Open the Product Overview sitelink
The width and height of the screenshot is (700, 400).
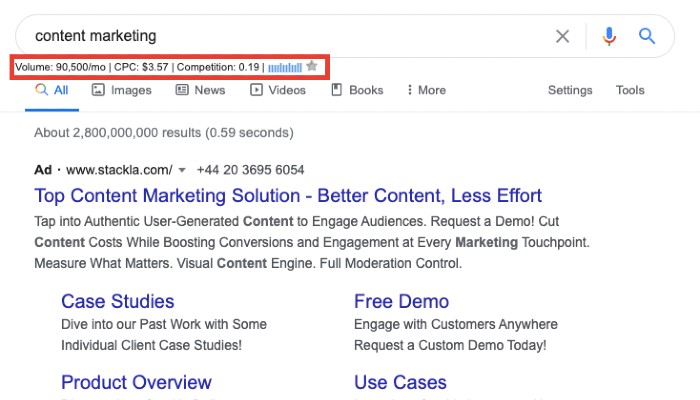136,382
